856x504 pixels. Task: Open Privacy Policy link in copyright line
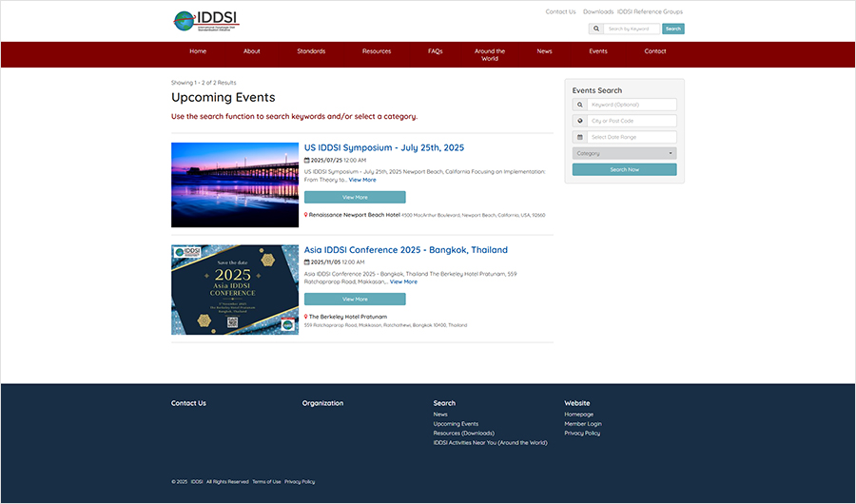(x=300, y=481)
